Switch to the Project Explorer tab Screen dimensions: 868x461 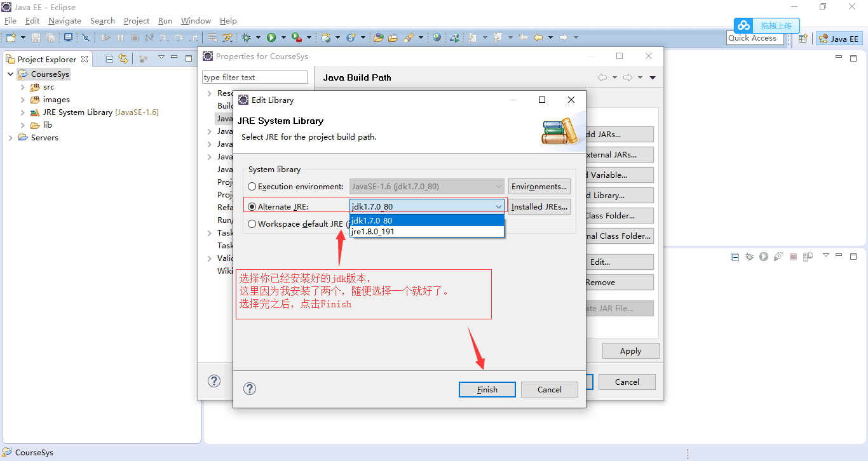point(47,59)
